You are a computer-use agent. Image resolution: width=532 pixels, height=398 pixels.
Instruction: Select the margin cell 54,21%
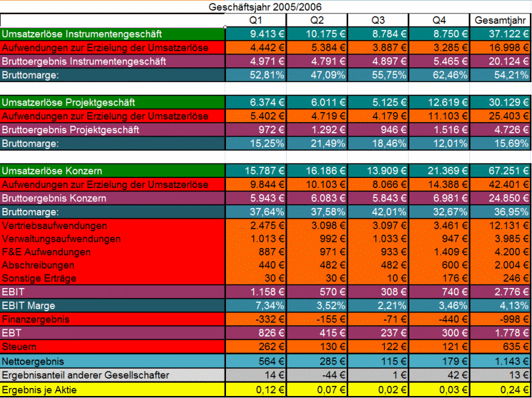[x=501, y=75]
